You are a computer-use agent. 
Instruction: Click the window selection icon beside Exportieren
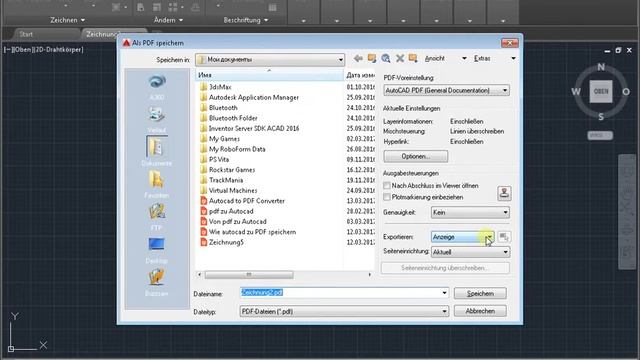(x=504, y=237)
